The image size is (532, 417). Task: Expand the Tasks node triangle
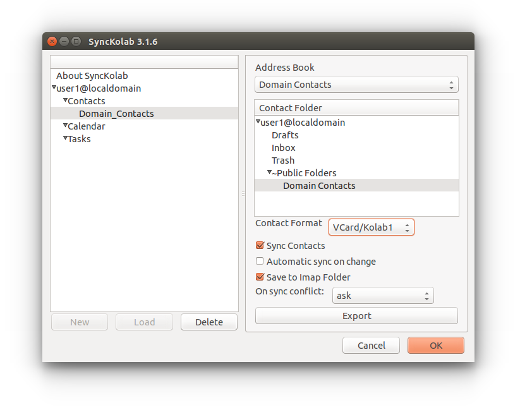tap(65, 138)
